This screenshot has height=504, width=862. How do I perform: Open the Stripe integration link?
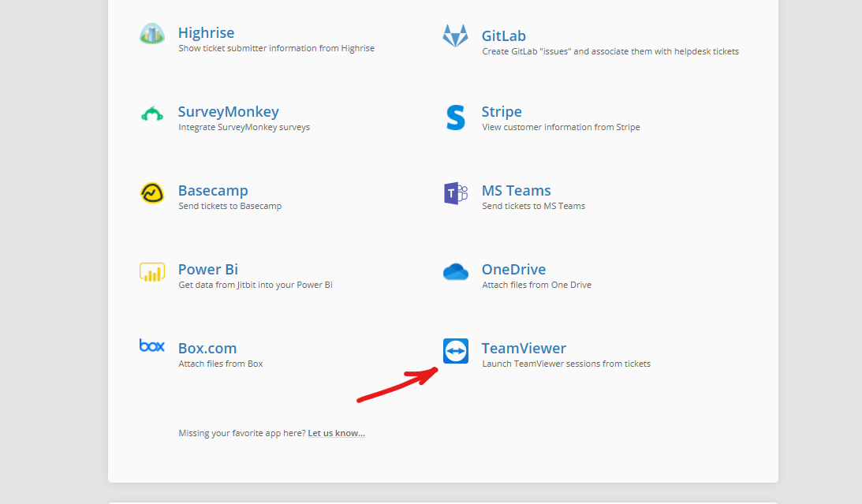502,111
